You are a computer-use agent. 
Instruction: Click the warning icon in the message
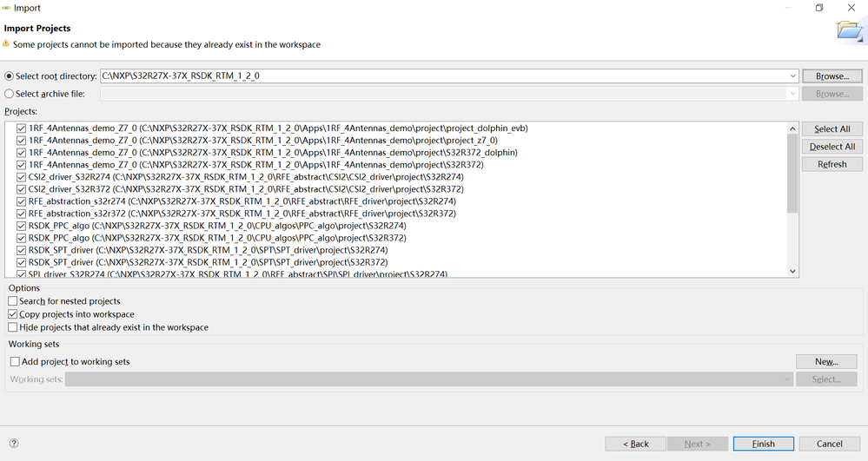[6, 43]
